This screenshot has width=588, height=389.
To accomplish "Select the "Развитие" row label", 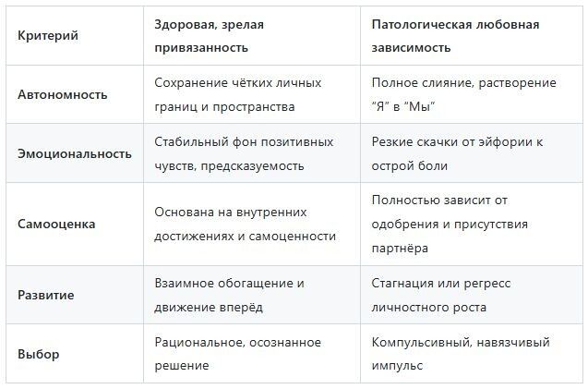I will click(x=46, y=295).
